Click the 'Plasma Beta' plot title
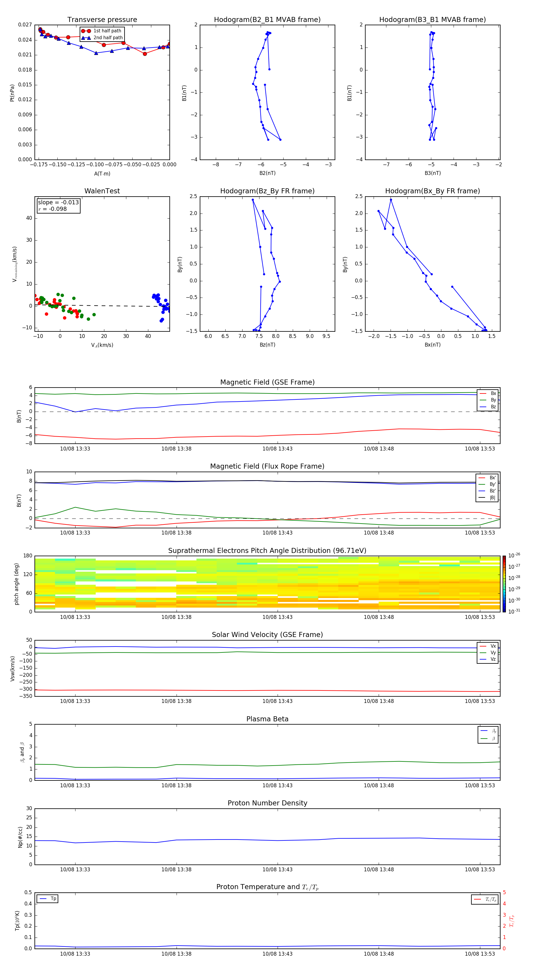 (267, 719)
